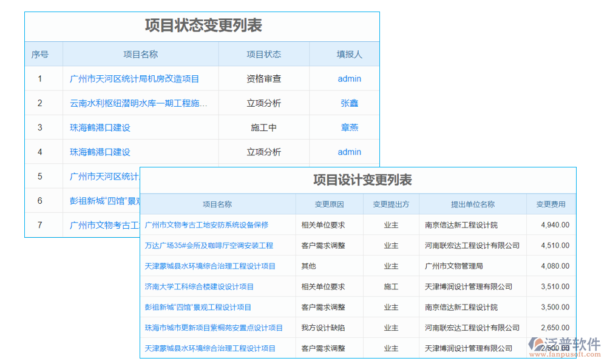Click filler admin in row 1

tap(349, 78)
